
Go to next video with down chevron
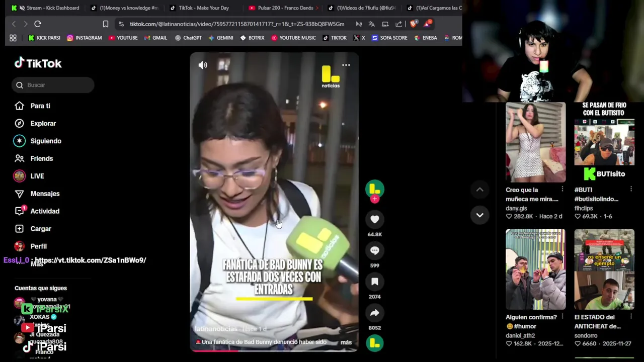(479, 215)
